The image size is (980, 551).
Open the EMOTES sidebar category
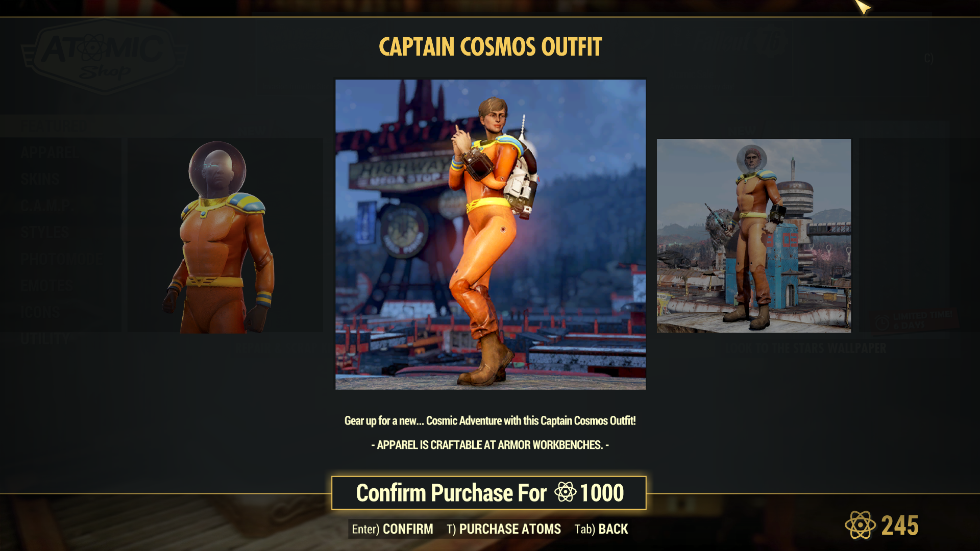pyautogui.click(x=46, y=285)
